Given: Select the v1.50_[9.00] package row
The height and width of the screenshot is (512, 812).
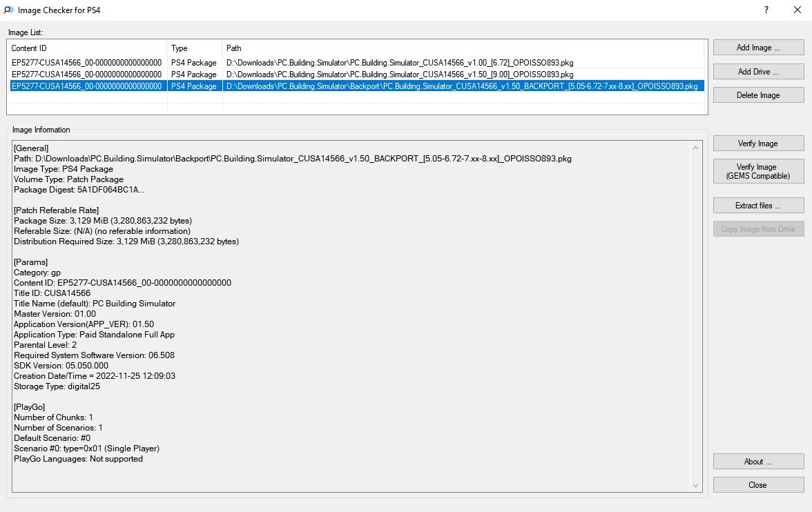Looking at the screenshot, I should pyautogui.click(x=357, y=75).
